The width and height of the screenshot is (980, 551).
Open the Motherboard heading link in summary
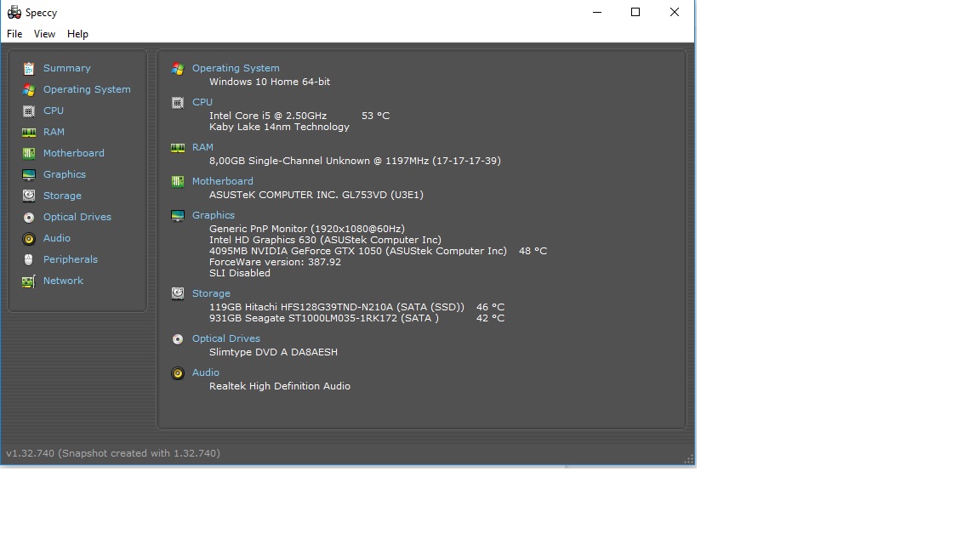[223, 181]
